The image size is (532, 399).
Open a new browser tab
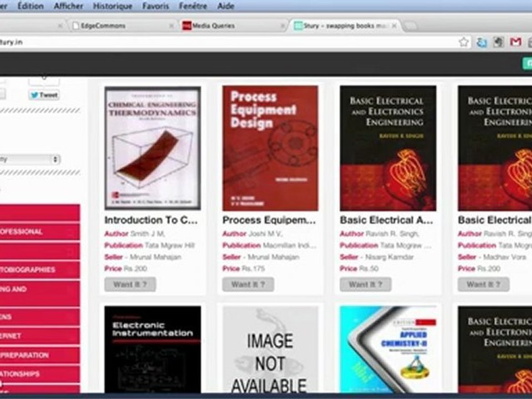click(410, 26)
